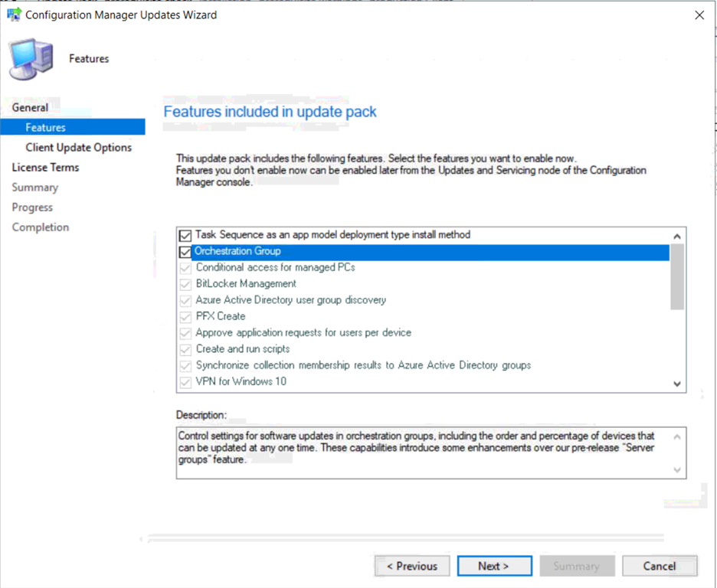Select the Completion step in sidebar
The width and height of the screenshot is (717, 588).
click(x=41, y=227)
